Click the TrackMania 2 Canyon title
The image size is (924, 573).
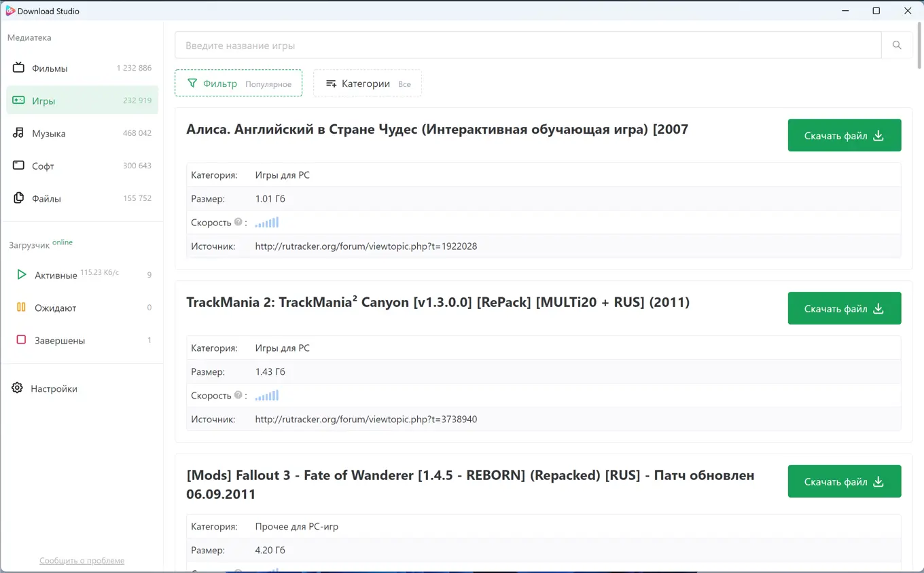(x=438, y=302)
